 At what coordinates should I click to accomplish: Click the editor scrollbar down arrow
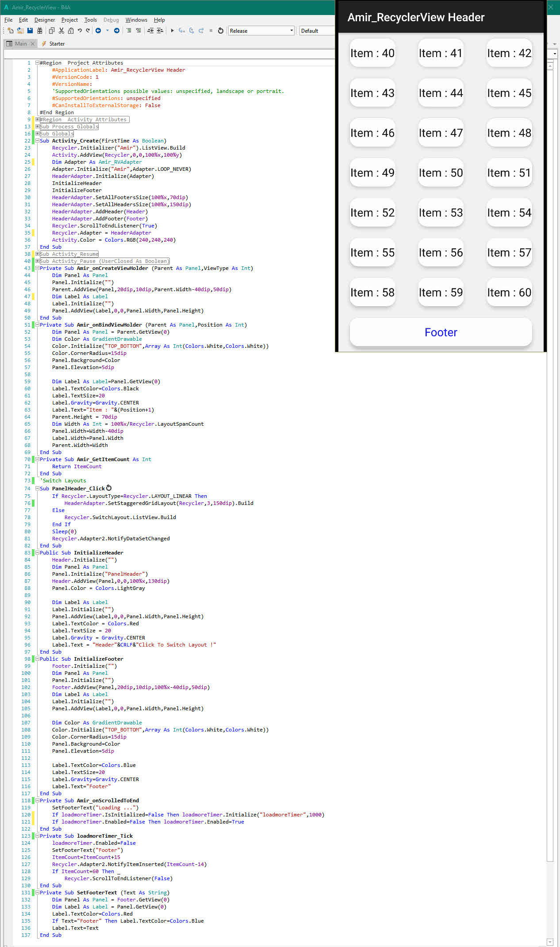point(550,942)
